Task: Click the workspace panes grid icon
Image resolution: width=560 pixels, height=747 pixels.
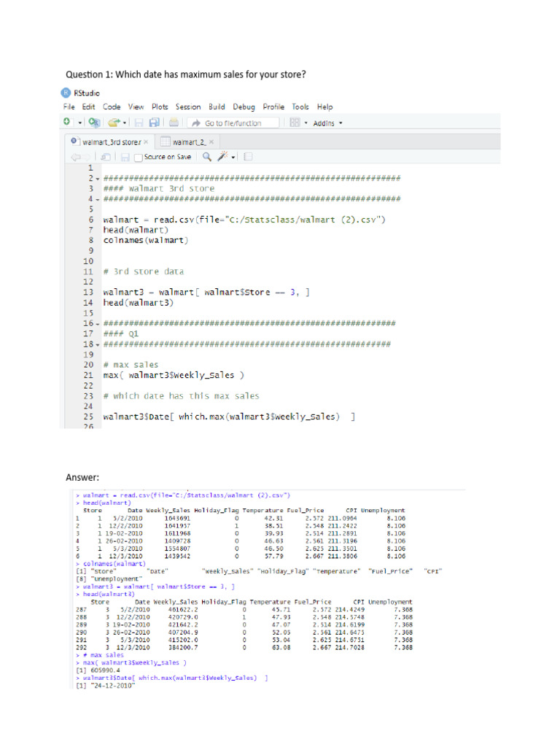Action: [295, 123]
